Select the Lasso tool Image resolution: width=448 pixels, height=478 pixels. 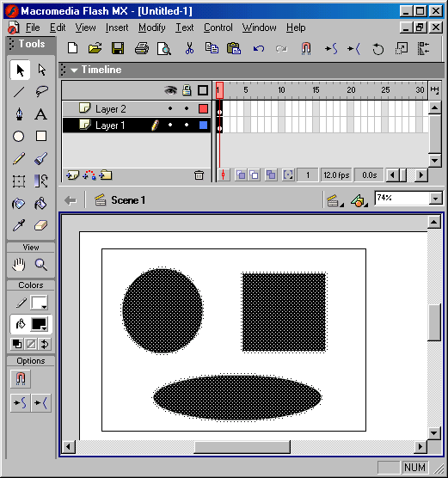coord(41,92)
